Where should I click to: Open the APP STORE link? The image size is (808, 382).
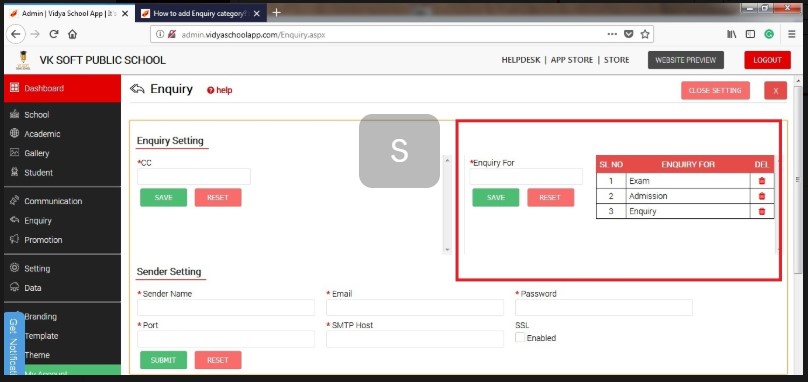pos(571,60)
